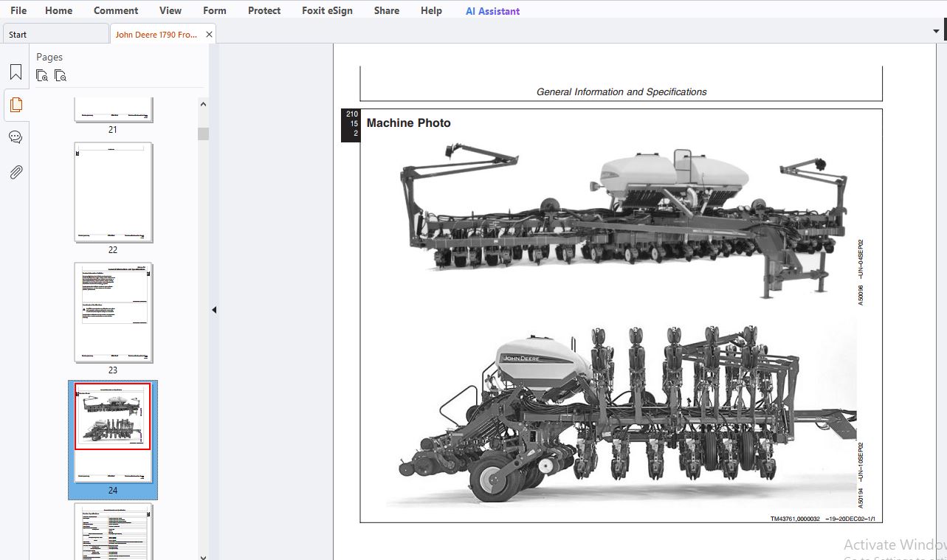Image resolution: width=947 pixels, height=560 pixels.
Task: Open the Attachments paperclip panel
Action: 16,172
